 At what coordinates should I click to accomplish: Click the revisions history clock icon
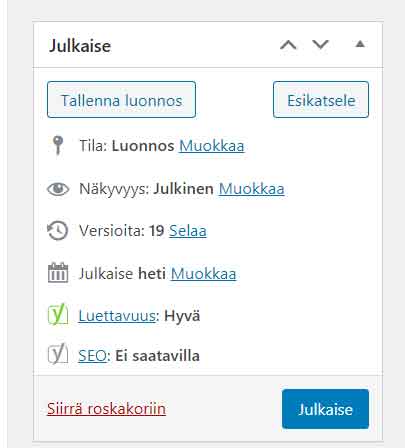coord(58,230)
